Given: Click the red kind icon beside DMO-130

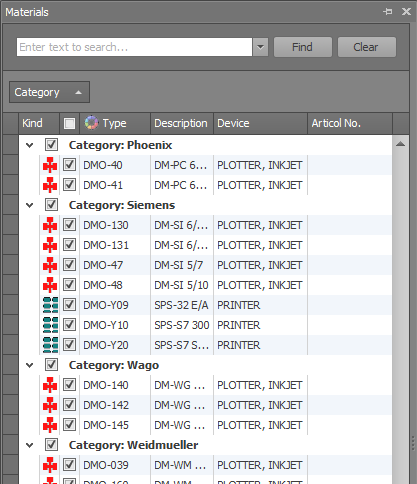Looking at the screenshot, I should pyautogui.click(x=50, y=225).
